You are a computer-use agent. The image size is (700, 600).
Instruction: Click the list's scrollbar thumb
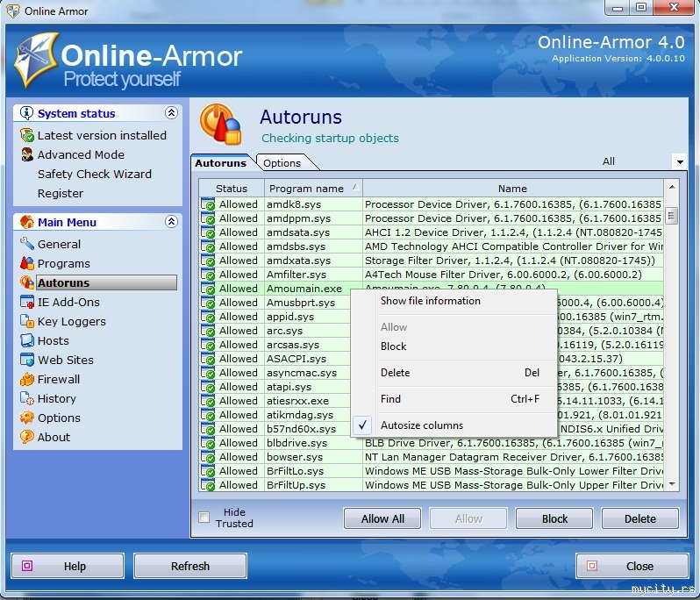(671, 216)
